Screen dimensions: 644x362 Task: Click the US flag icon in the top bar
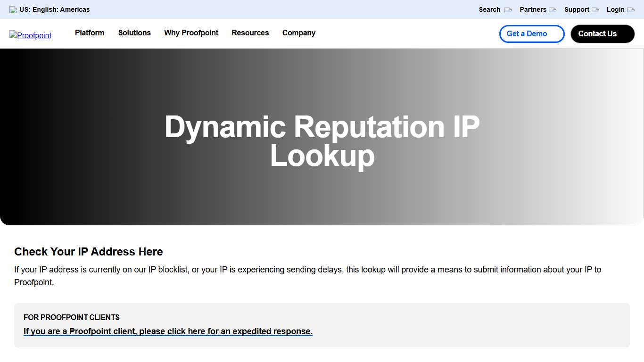click(13, 9)
